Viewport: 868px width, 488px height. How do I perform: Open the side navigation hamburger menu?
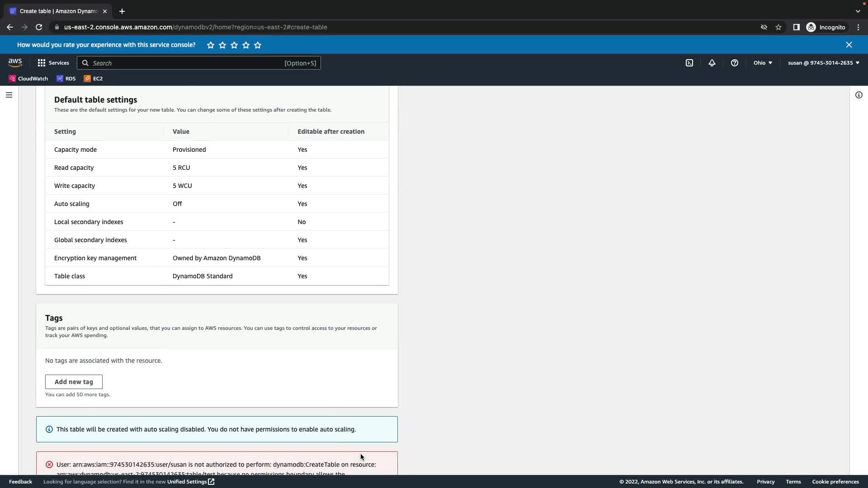[x=9, y=95]
